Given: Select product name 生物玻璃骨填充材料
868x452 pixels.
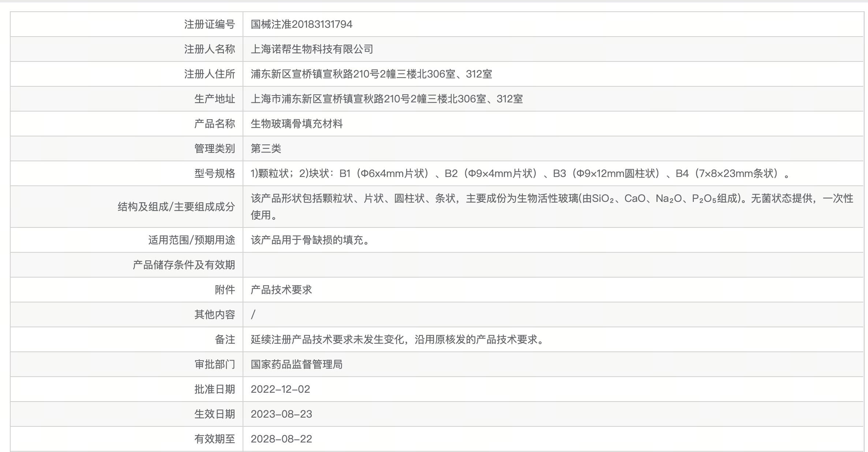Looking at the screenshot, I should coord(296,124).
